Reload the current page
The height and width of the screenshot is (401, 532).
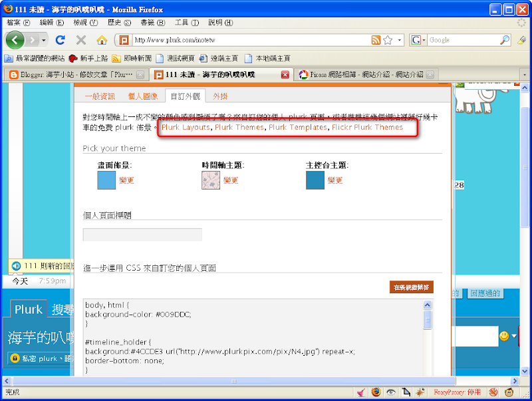coord(61,40)
